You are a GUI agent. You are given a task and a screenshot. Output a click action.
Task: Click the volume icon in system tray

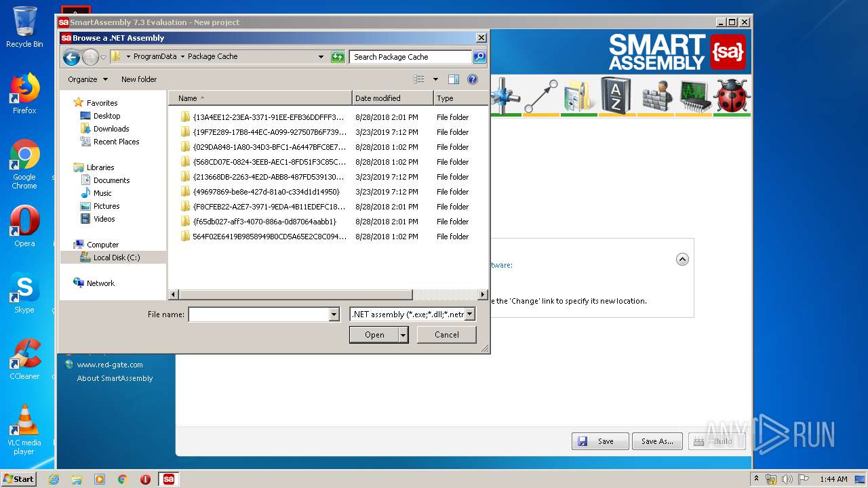coord(787,479)
